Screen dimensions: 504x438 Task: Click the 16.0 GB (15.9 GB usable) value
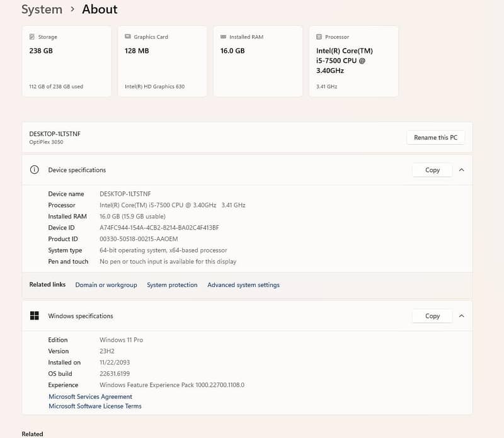132,216
